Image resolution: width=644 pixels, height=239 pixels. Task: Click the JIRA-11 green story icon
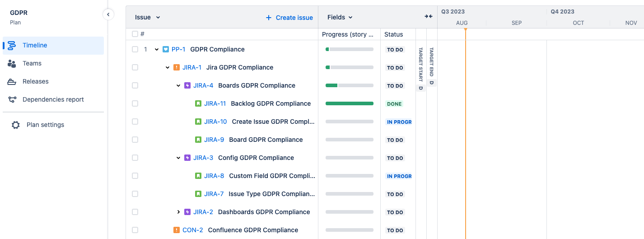[x=198, y=103]
